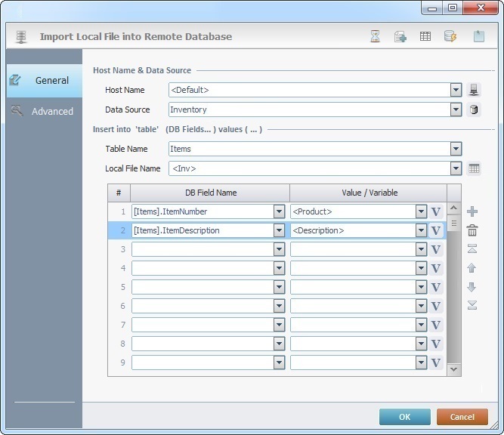The height and width of the screenshot is (435, 504).
Task: Move row up with the up arrow
Action: [472, 268]
